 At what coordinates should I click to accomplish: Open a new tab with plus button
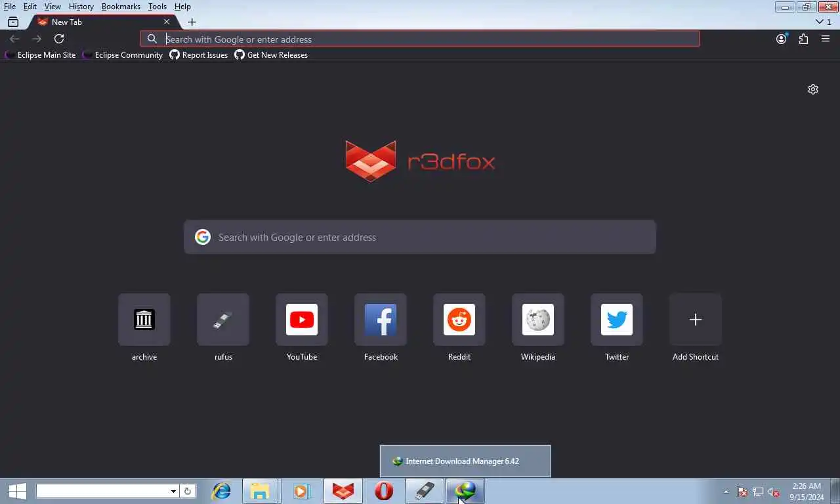tap(192, 22)
